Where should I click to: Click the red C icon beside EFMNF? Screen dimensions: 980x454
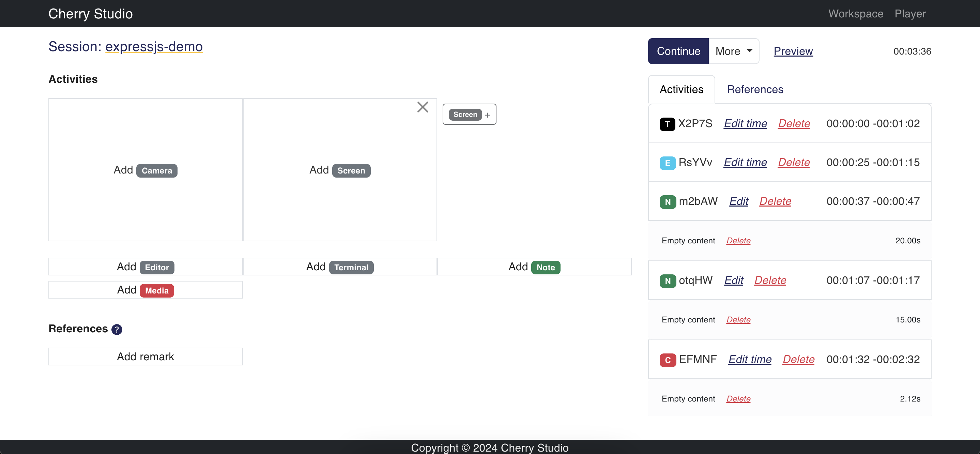click(668, 360)
